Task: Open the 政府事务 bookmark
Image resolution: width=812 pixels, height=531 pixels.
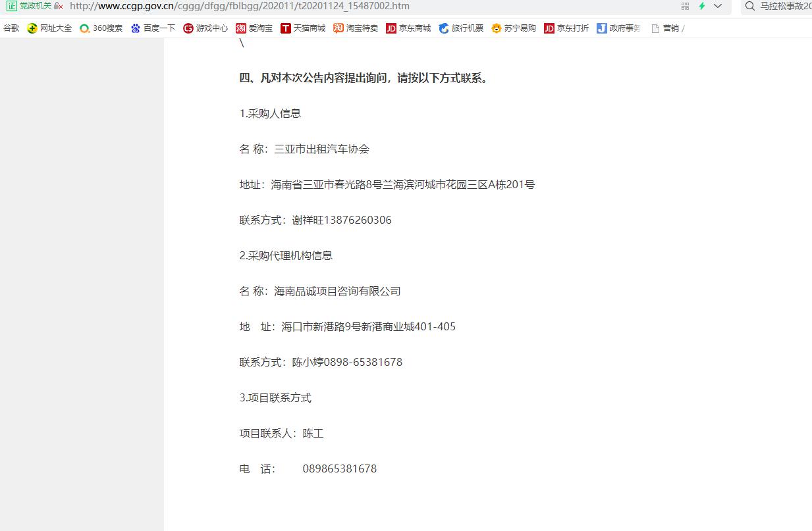Action: coord(619,28)
